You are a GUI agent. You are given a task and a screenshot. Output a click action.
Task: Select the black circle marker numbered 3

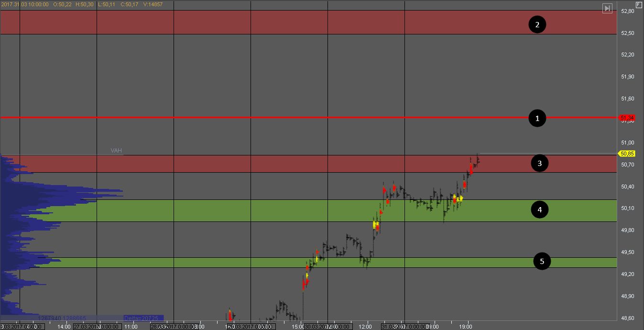[x=540, y=164]
